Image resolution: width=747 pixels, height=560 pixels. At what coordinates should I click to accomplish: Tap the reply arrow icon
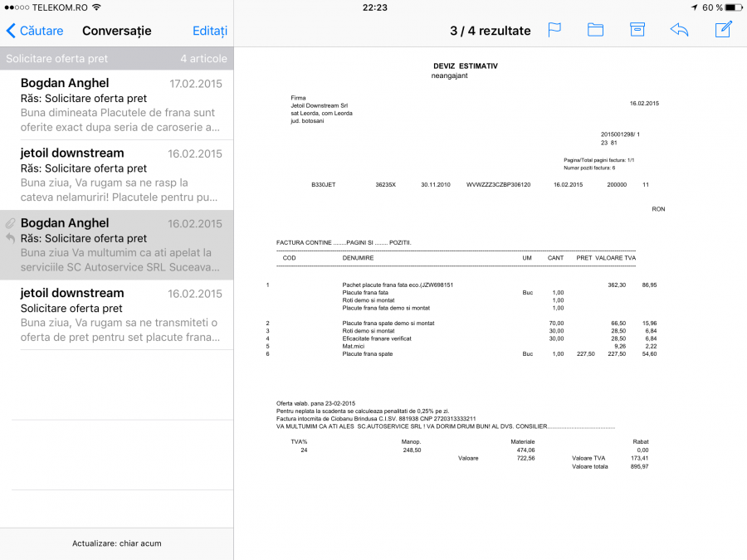[x=679, y=30]
